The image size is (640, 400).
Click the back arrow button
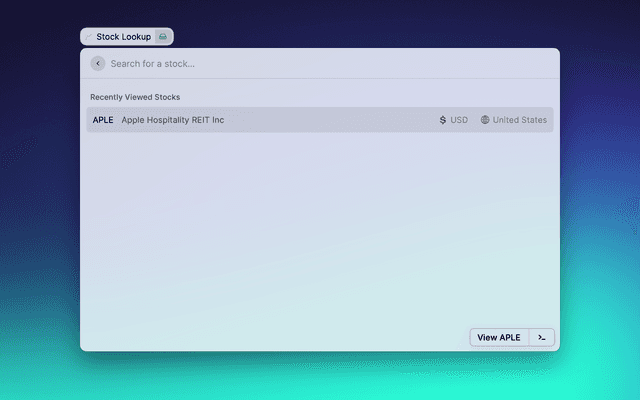[97, 64]
